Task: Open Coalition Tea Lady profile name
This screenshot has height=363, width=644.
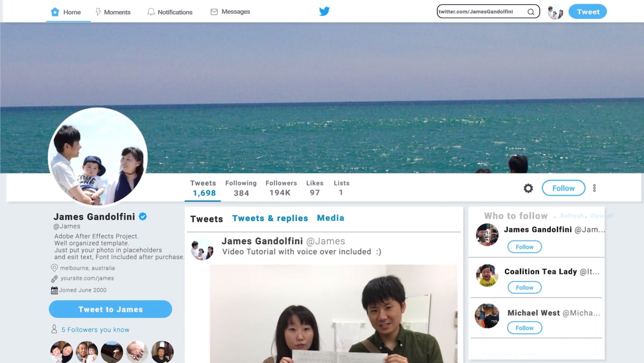Action: pyautogui.click(x=541, y=272)
